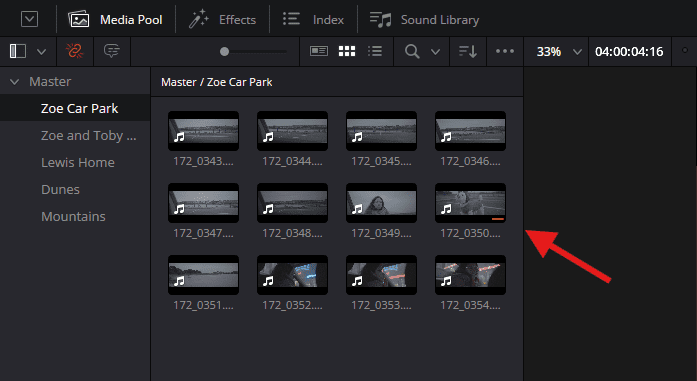Select the Lewis Home bin

click(78, 163)
